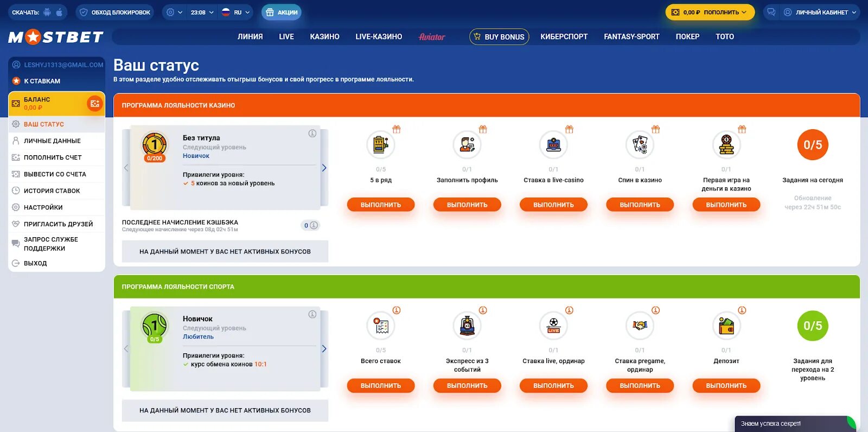
Task: Launch the Aviator game link
Action: pos(432,36)
